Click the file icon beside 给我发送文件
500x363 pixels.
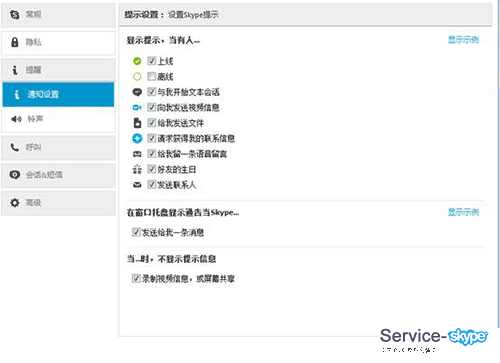(x=137, y=123)
